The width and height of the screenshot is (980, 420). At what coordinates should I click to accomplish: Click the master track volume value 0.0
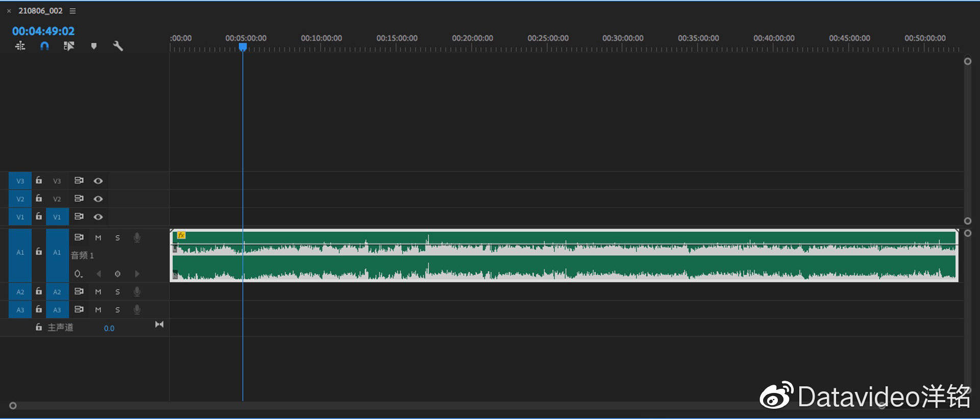(109, 328)
